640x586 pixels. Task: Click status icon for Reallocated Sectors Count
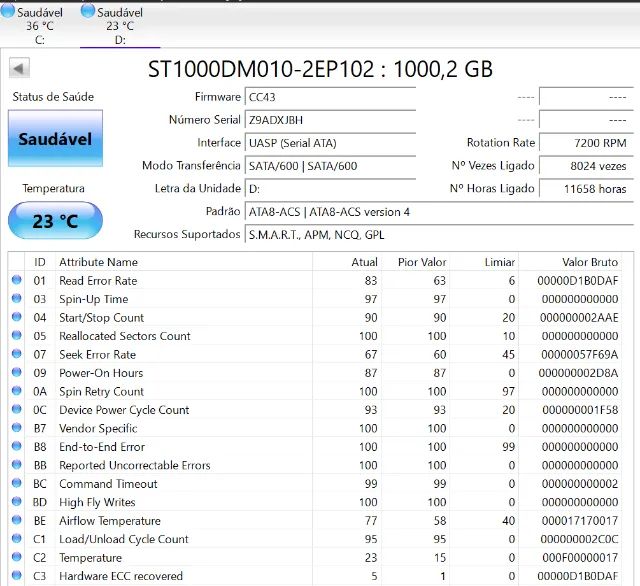[x=17, y=335]
